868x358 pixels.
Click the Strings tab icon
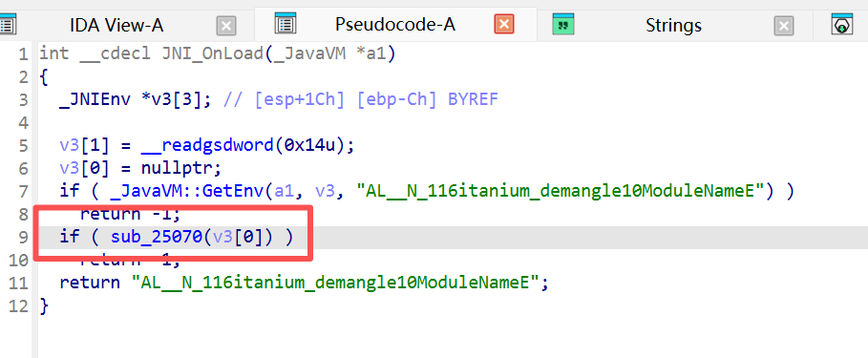point(563,25)
